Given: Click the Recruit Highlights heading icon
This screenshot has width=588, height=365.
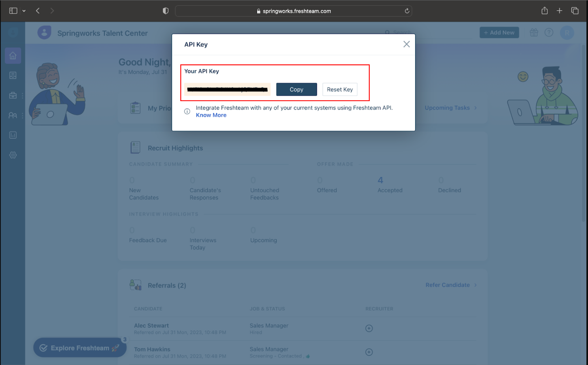Looking at the screenshot, I should 135,147.
